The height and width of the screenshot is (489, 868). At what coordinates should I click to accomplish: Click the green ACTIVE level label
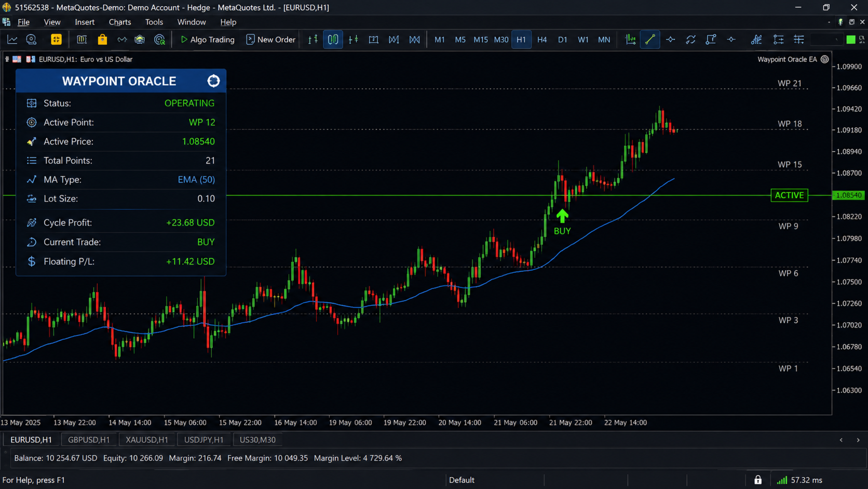point(789,195)
